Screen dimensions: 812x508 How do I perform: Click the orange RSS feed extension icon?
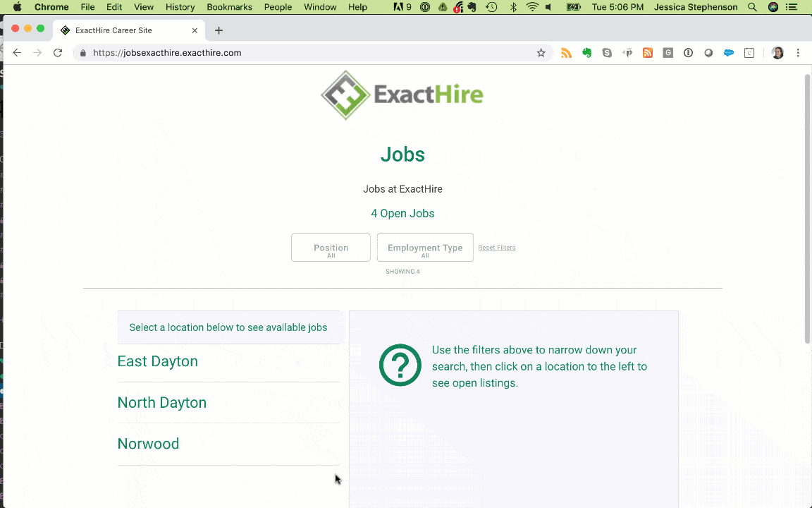point(648,52)
